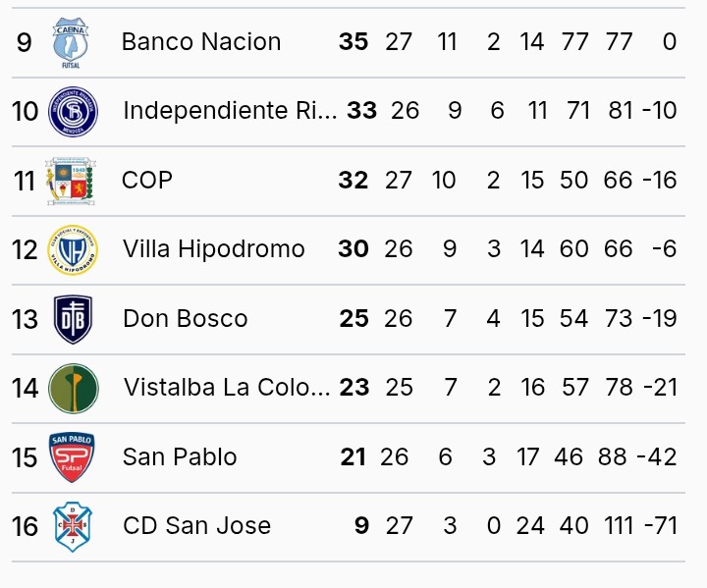Open the CD San Jose team name
The width and height of the screenshot is (707, 588).
click(x=196, y=526)
